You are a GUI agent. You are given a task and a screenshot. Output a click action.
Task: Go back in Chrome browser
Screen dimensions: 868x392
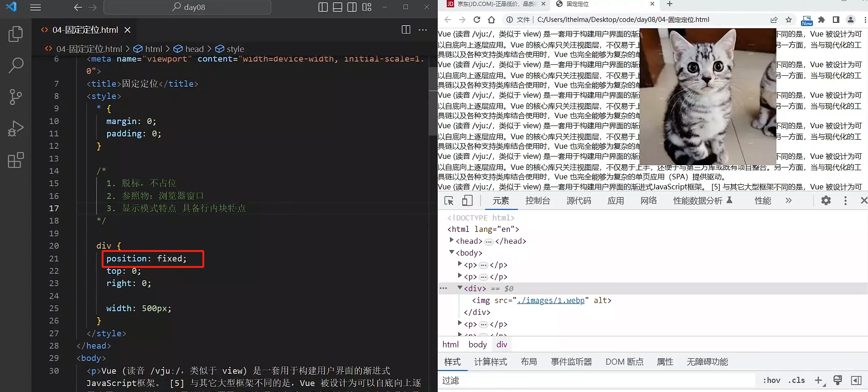tap(448, 20)
